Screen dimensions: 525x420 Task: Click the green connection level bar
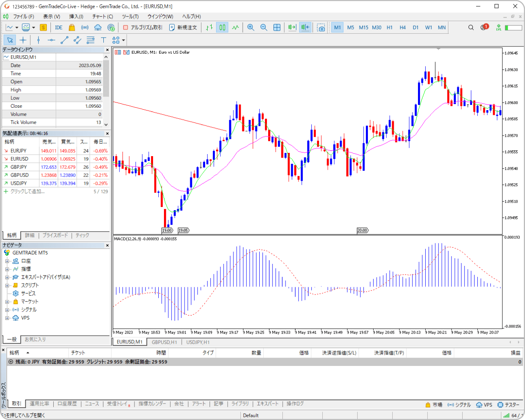513,27
